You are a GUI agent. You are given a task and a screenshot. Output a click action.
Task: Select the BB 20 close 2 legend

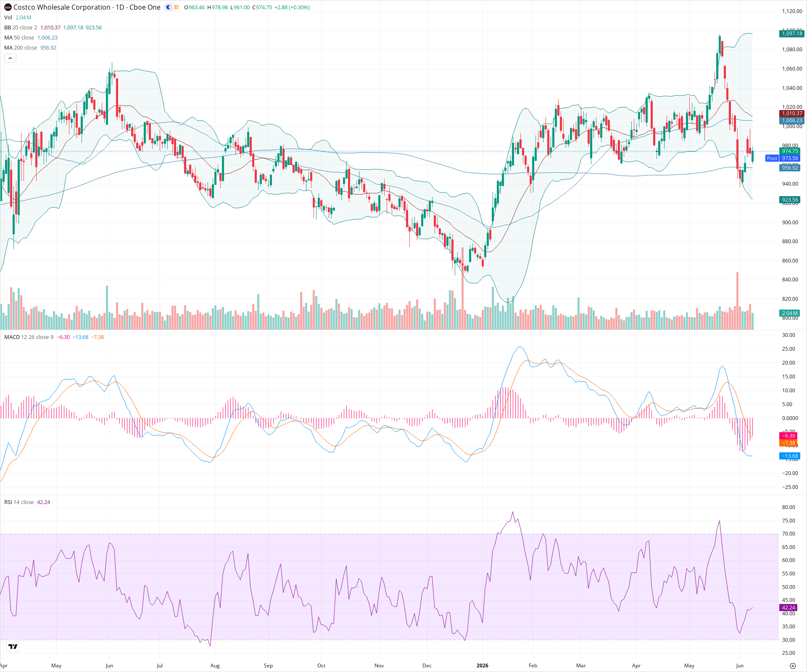point(21,27)
